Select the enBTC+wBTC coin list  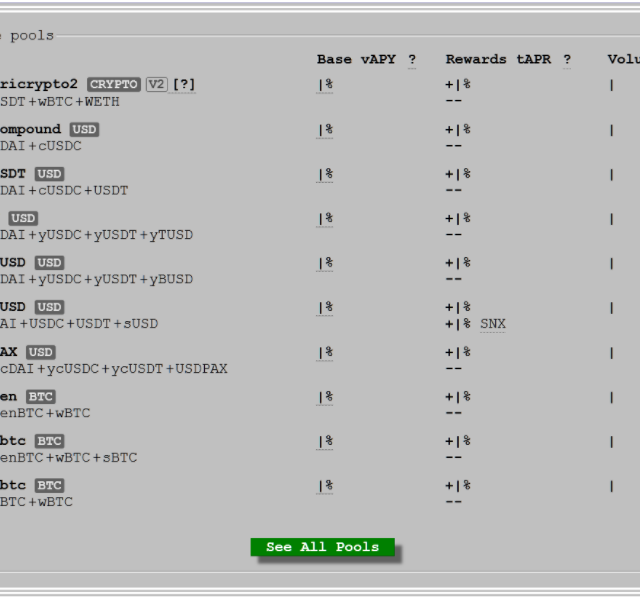coord(45,413)
